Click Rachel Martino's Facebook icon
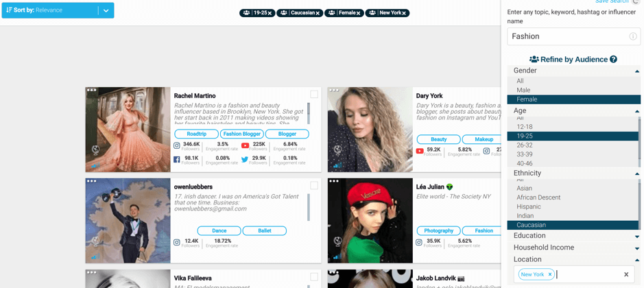Screen dimensions: 644x288 [177, 159]
